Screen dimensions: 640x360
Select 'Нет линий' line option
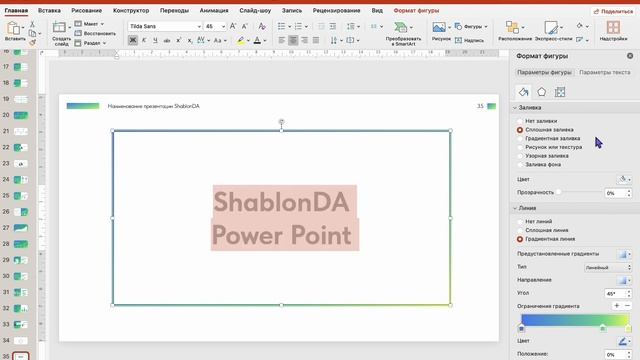[x=520, y=221]
